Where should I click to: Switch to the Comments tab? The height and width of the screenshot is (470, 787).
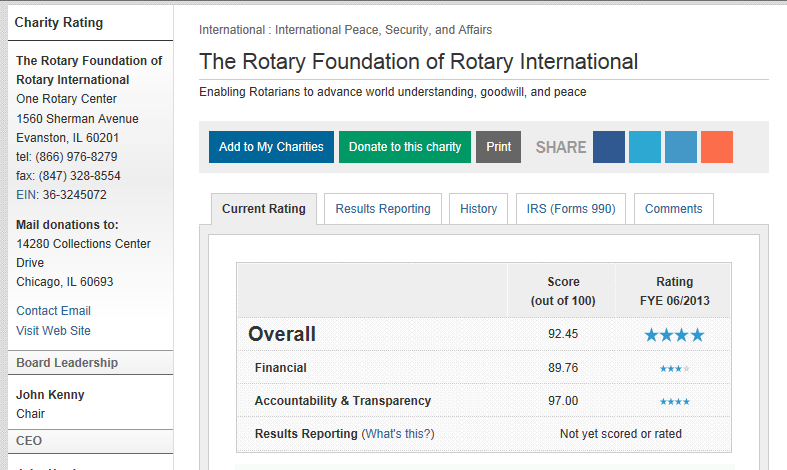(x=674, y=209)
